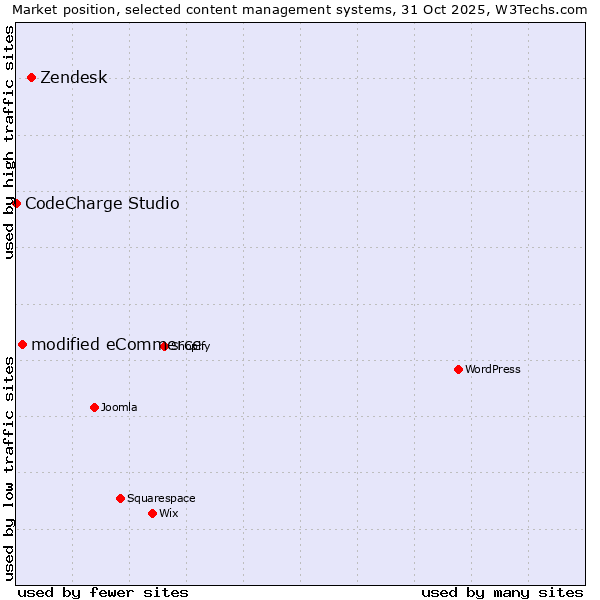Select the 'used by fewer sites' axis label
This screenshot has height=600, width=600.
(103, 592)
